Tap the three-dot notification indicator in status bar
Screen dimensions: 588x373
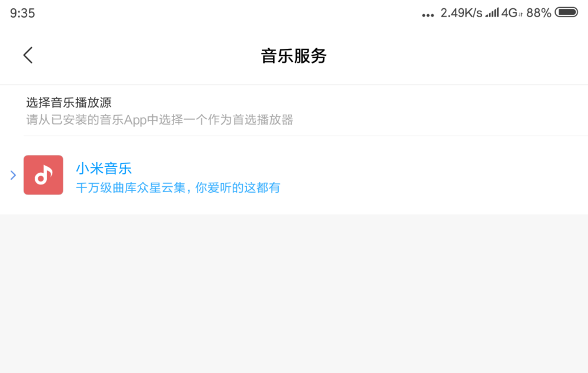click(x=428, y=15)
